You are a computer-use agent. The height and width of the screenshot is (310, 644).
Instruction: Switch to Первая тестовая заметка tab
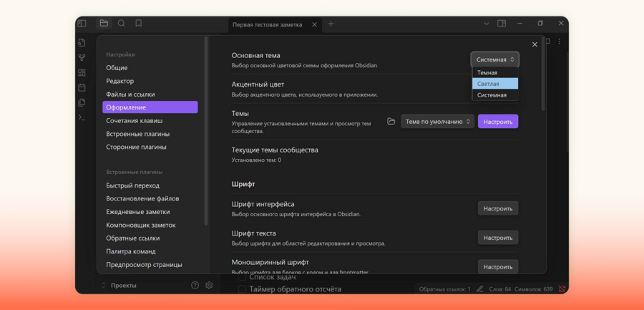pos(268,24)
